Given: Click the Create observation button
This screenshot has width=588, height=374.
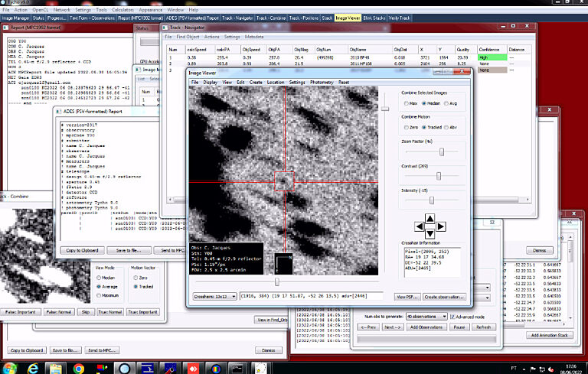Looking at the screenshot, I should tap(444, 297).
